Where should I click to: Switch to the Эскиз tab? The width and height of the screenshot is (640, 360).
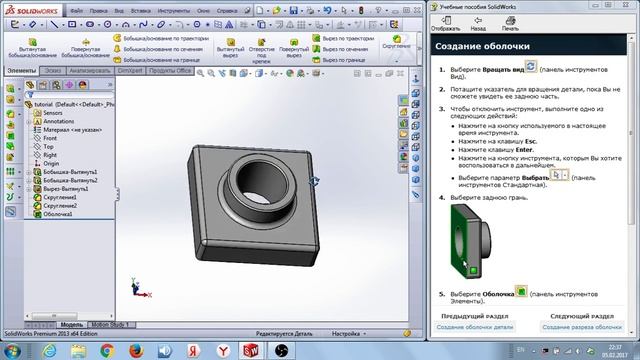pos(53,71)
